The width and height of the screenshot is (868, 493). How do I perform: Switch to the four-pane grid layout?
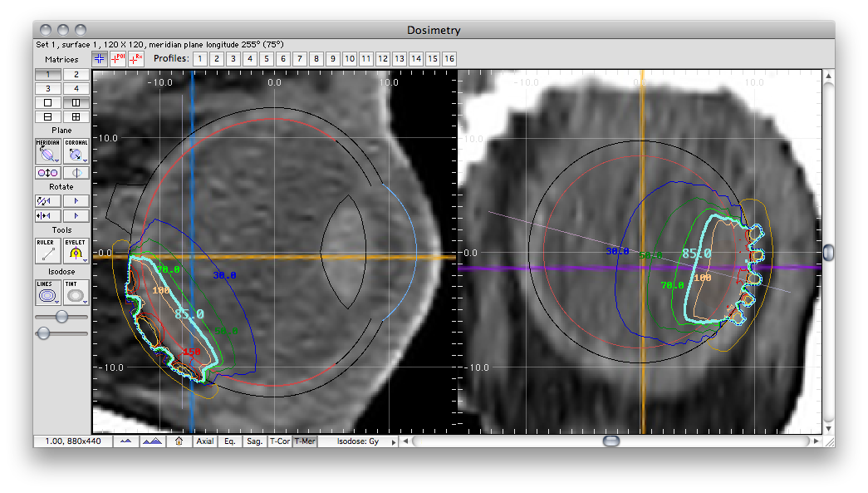pos(76,117)
